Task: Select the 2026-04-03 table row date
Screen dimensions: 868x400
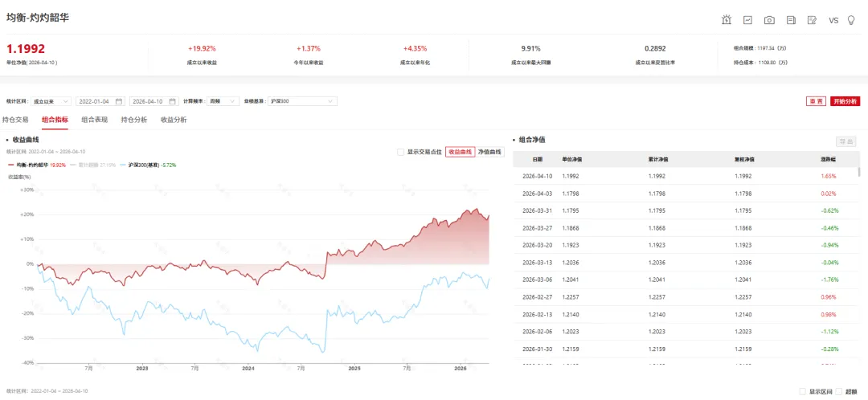Action: (x=538, y=194)
